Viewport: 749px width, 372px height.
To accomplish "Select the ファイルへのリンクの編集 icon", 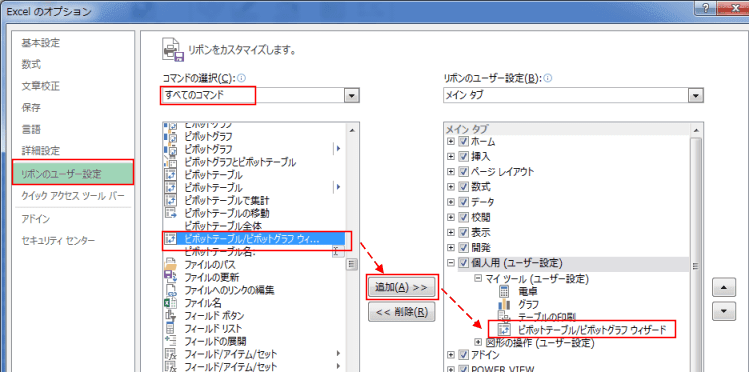I will click(x=171, y=289).
